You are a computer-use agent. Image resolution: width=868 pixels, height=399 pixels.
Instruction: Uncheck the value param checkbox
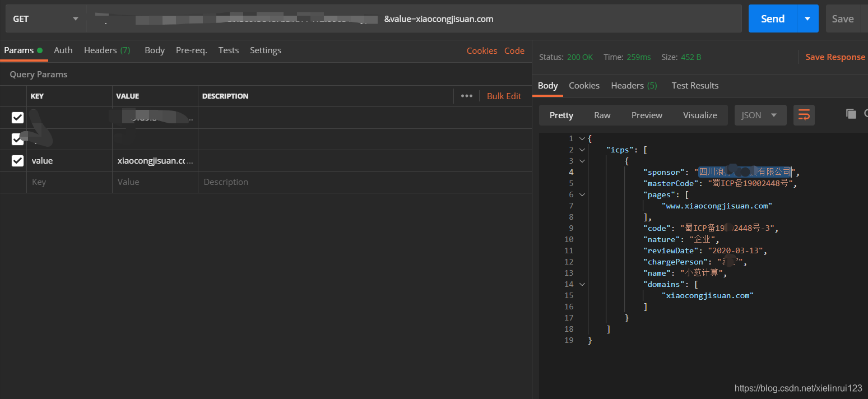(17, 161)
